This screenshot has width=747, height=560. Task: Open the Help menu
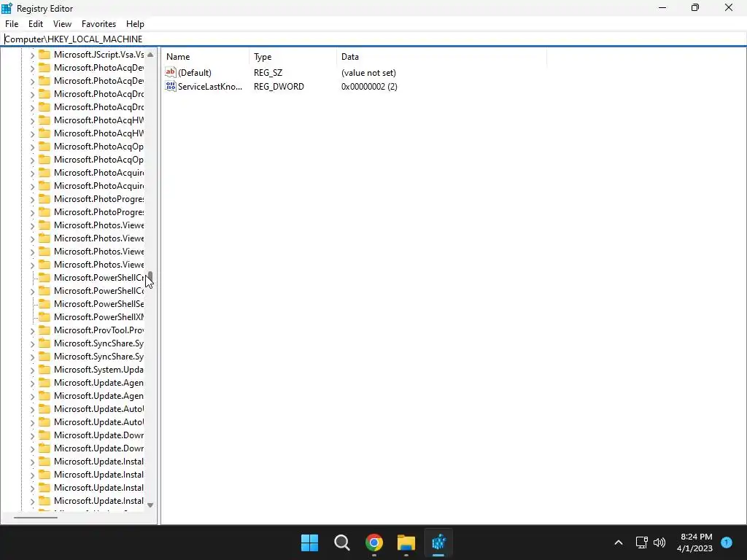point(135,24)
